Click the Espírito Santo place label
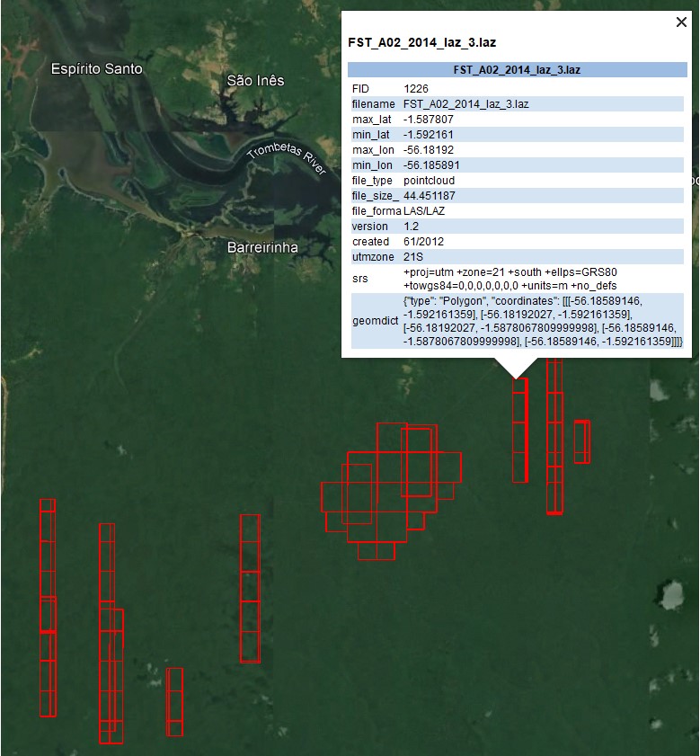The width and height of the screenshot is (700, 756). click(x=96, y=68)
